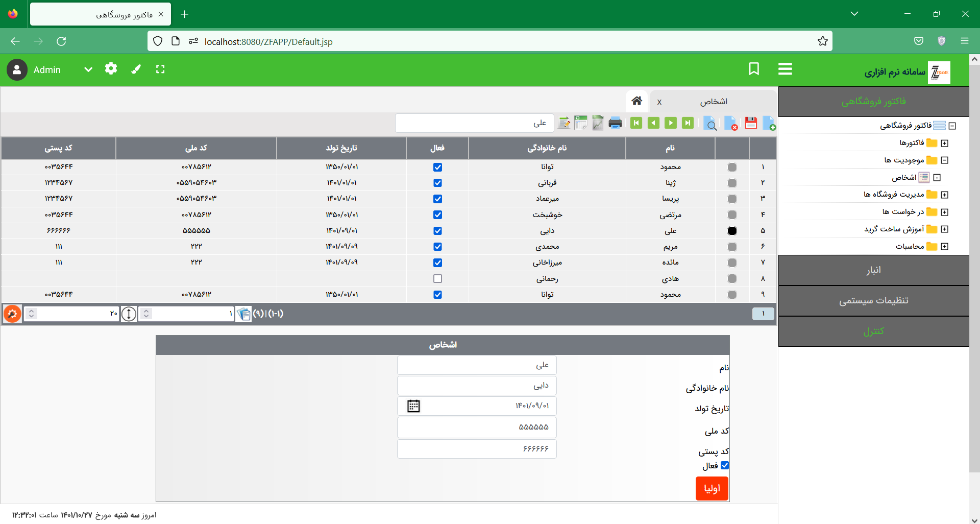Click the edit record pencil icon

click(564, 123)
